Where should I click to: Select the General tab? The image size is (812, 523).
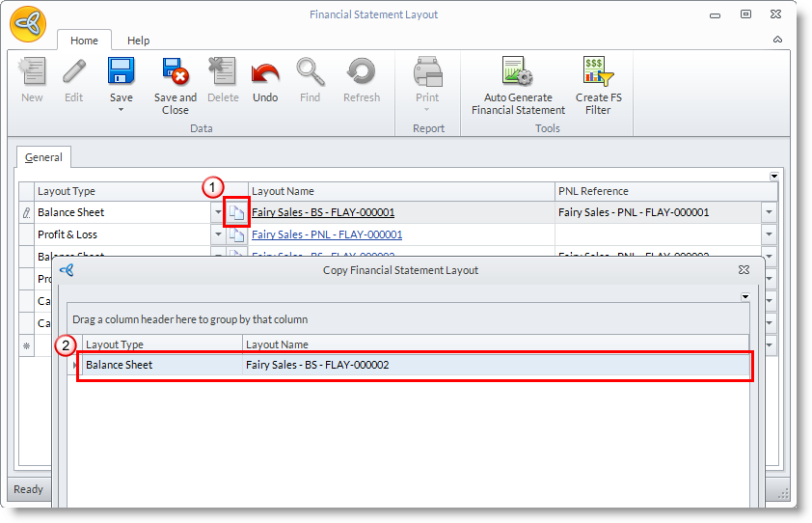[x=43, y=157]
